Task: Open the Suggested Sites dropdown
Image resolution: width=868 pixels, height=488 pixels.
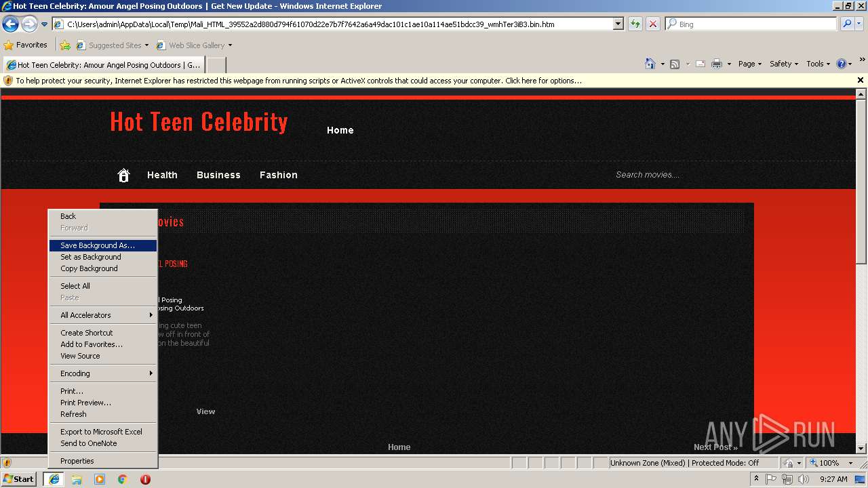Action: (112, 45)
